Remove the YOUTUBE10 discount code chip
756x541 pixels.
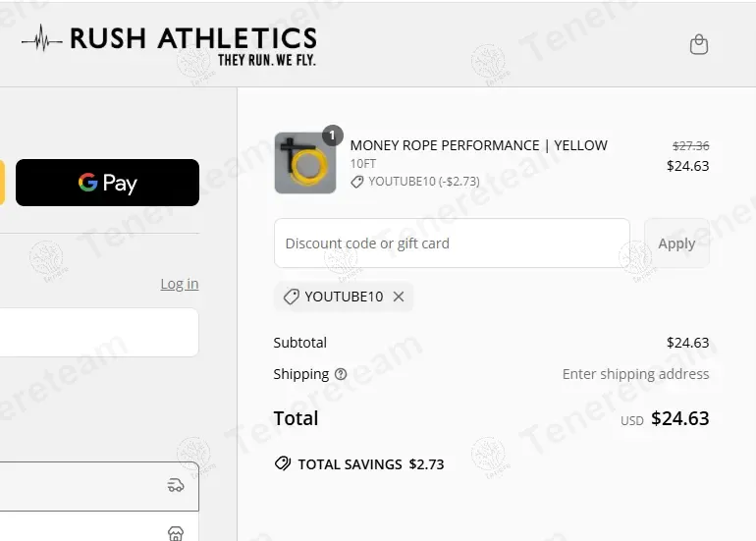[399, 297]
